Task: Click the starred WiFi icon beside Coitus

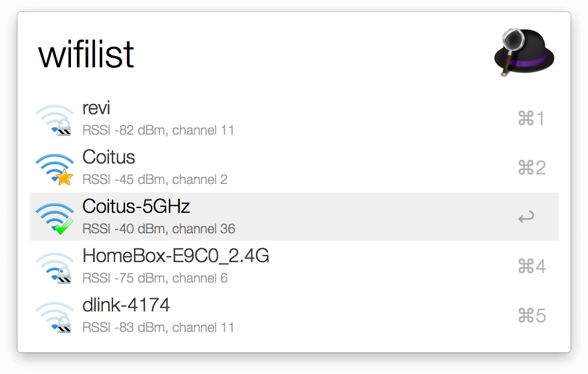Action: pyautogui.click(x=55, y=168)
